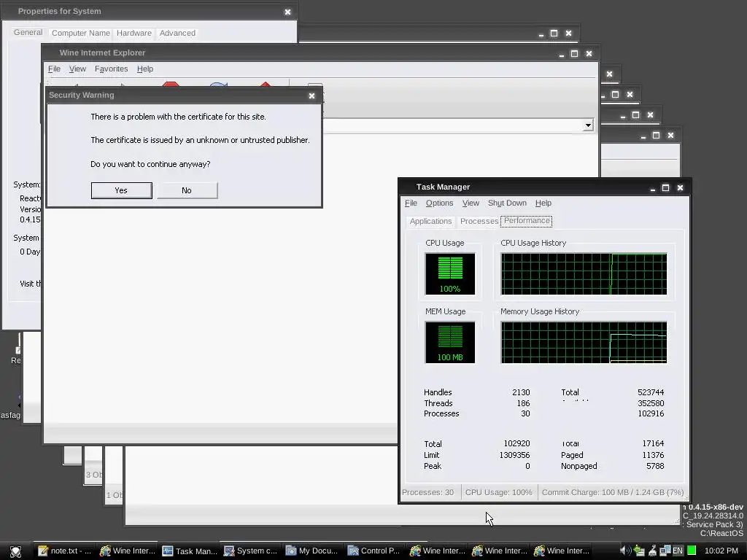747x560 pixels.
Task: Open Task Manager Options menu
Action: (439, 203)
